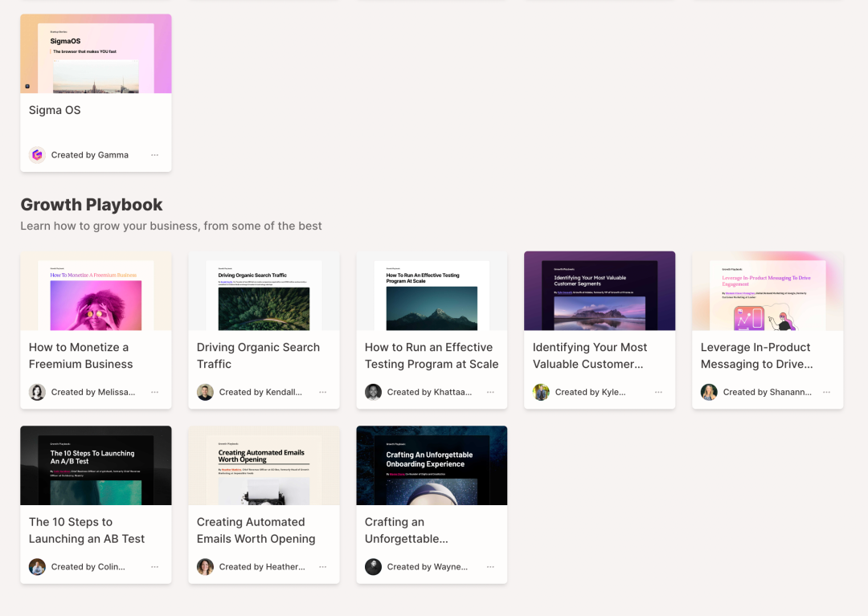Click Heather's avatar on Automated Emails card
This screenshot has height=616, width=868.
tap(205, 566)
